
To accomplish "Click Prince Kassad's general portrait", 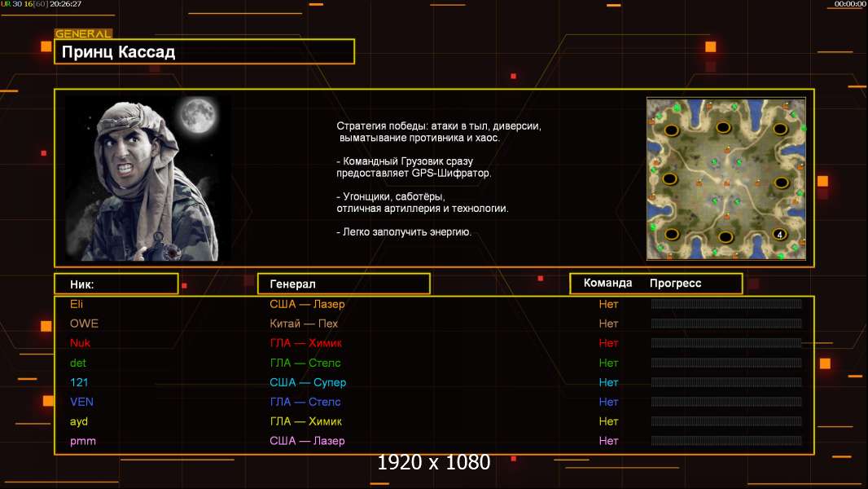I will [147, 178].
